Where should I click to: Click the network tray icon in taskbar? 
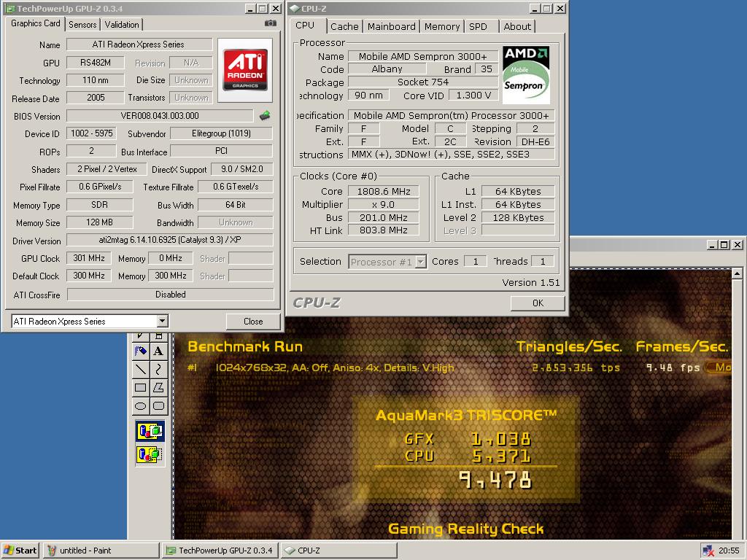pyautogui.click(x=708, y=551)
